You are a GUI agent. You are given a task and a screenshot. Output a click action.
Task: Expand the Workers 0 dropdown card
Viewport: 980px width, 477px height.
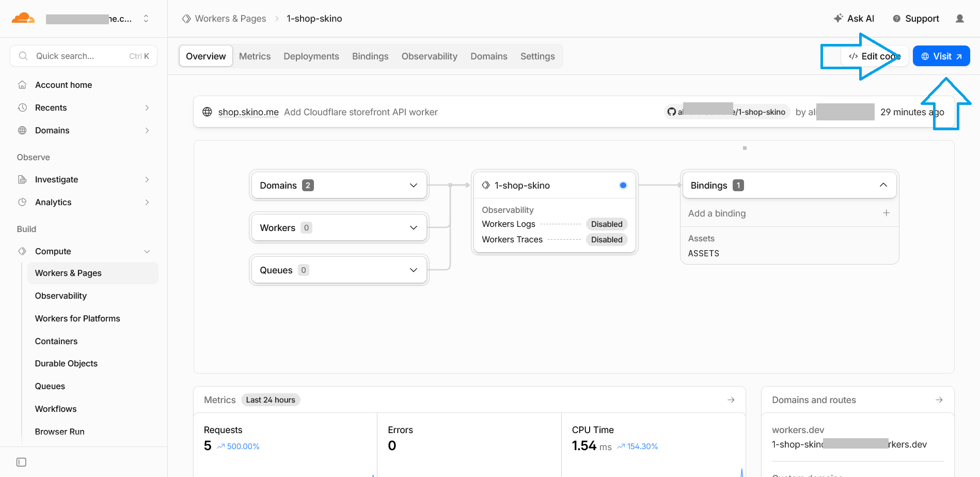pyautogui.click(x=339, y=227)
